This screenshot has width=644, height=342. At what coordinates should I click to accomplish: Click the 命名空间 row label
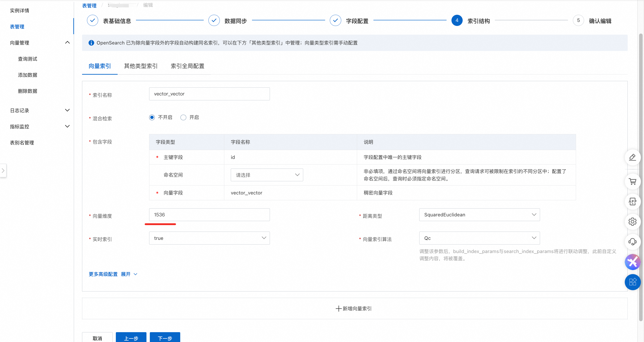[173, 175]
